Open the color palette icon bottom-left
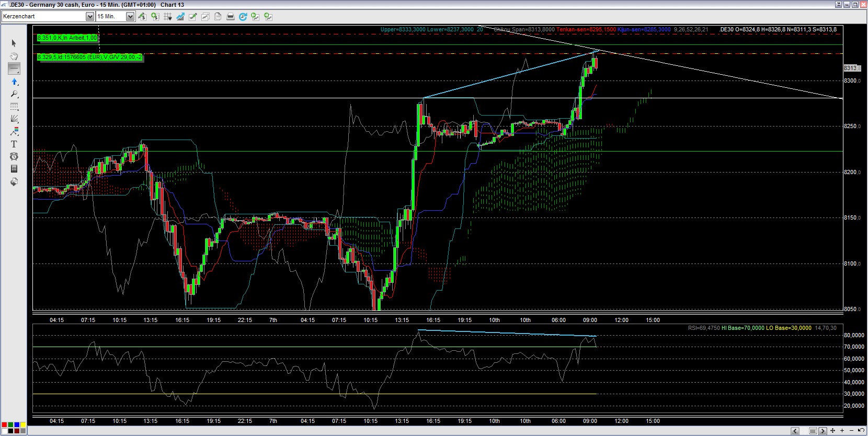The width and height of the screenshot is (868, 436). tap(14, 428)
